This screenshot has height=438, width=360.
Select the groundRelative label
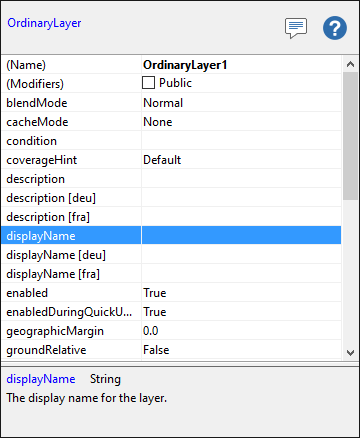coord(46,350)
